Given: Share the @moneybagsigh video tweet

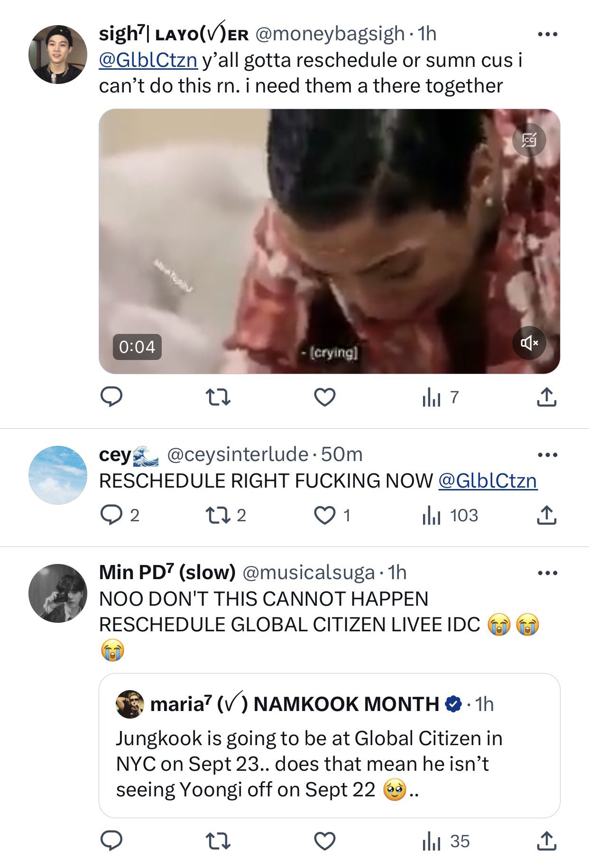Looking at the screenshot, I should tap(546, 397).
